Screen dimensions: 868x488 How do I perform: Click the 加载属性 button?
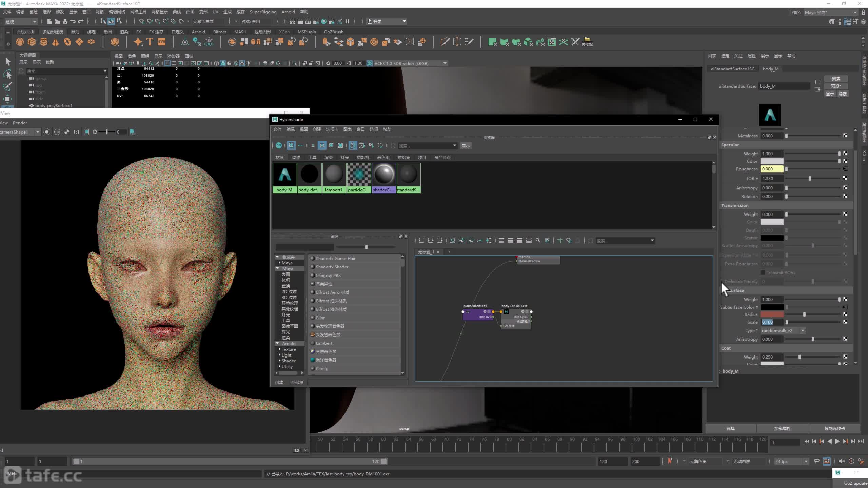782,428
